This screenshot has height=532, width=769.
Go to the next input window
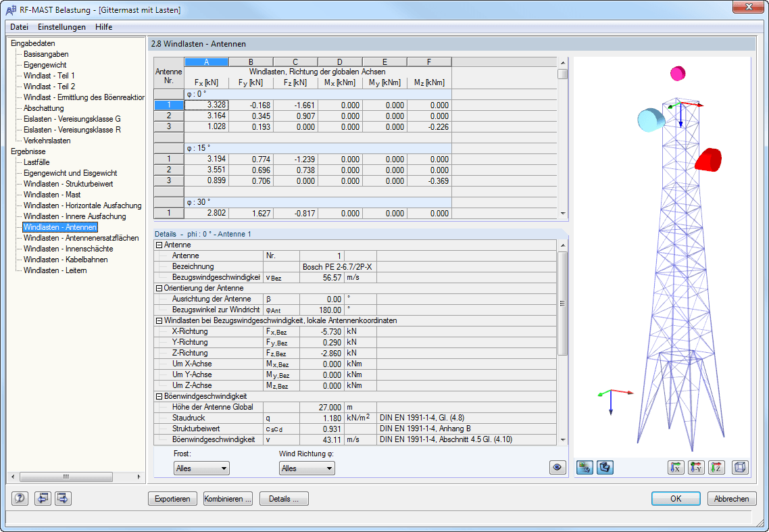tap(63, 499)
